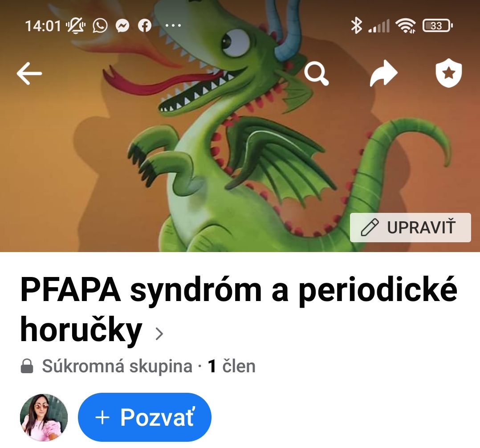The width and height of the screenshot is (480, 448).
Task: Tap the Facebook notification icon in status bar
Action: coord(145,26)
